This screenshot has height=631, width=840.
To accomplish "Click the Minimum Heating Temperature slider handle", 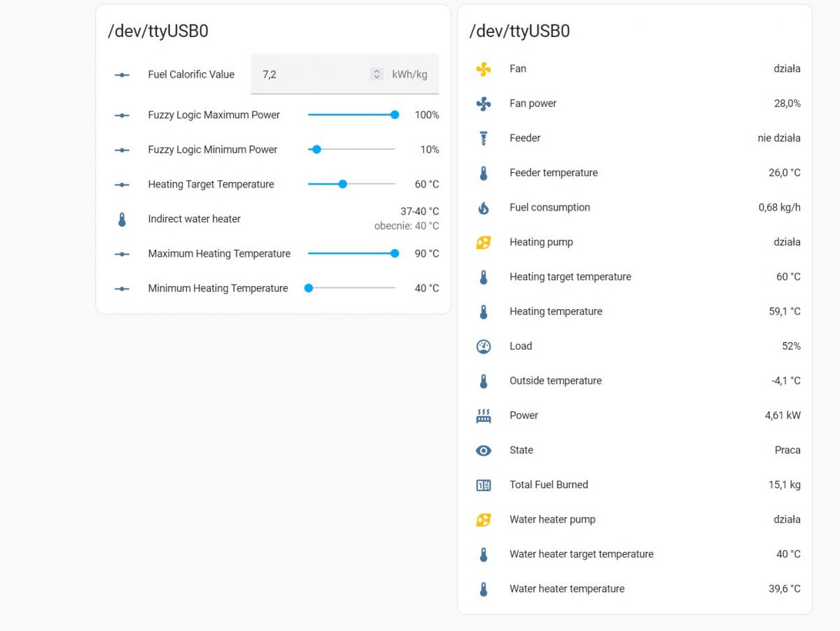I will tap(309, 288).
